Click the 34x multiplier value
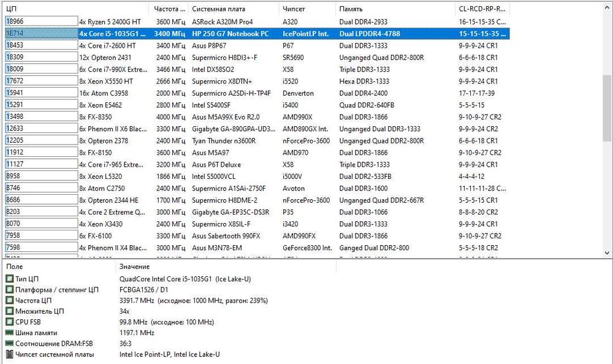The height and width of the screenshot is (364, 613). point(124,311)
